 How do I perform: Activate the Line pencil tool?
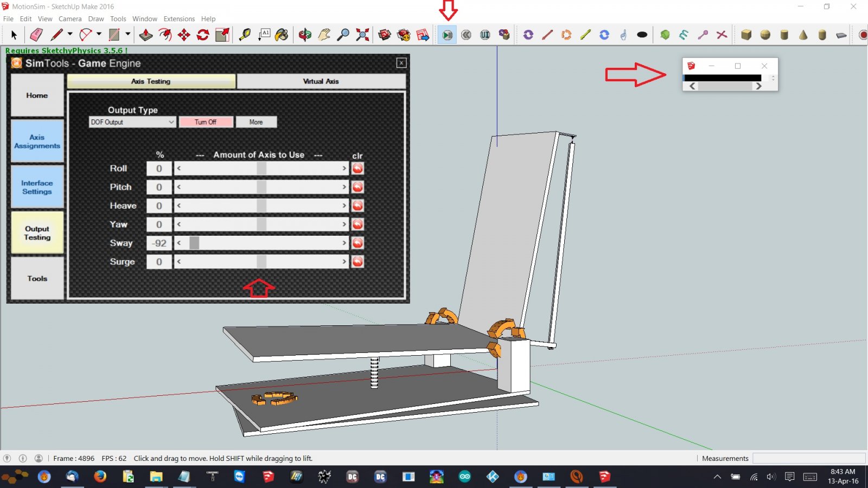pos(56,35)
